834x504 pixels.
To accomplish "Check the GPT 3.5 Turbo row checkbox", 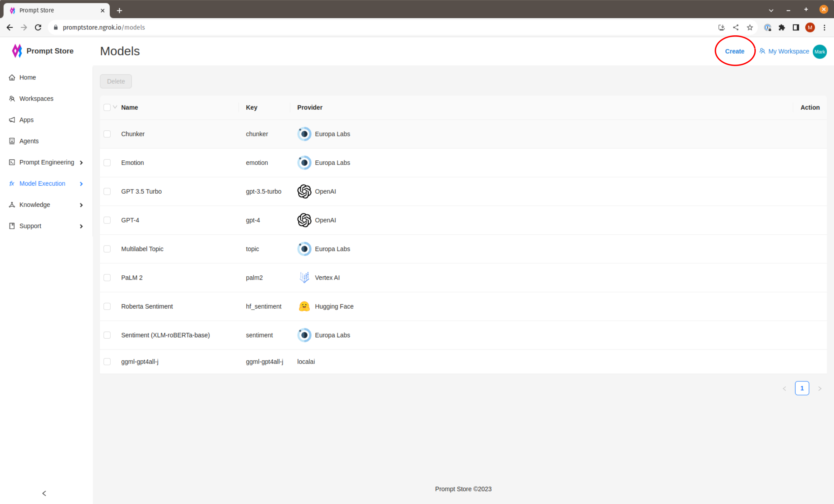I will click(107, 192).
